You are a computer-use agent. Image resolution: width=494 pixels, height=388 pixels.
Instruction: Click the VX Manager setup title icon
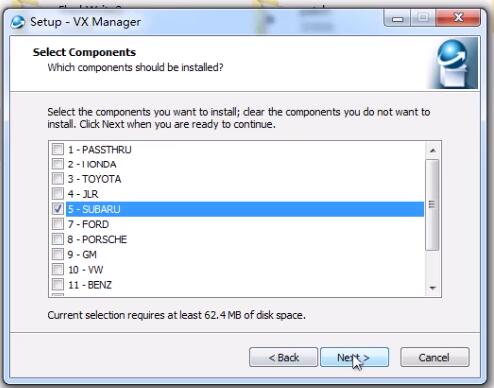(x=17, y=22)
